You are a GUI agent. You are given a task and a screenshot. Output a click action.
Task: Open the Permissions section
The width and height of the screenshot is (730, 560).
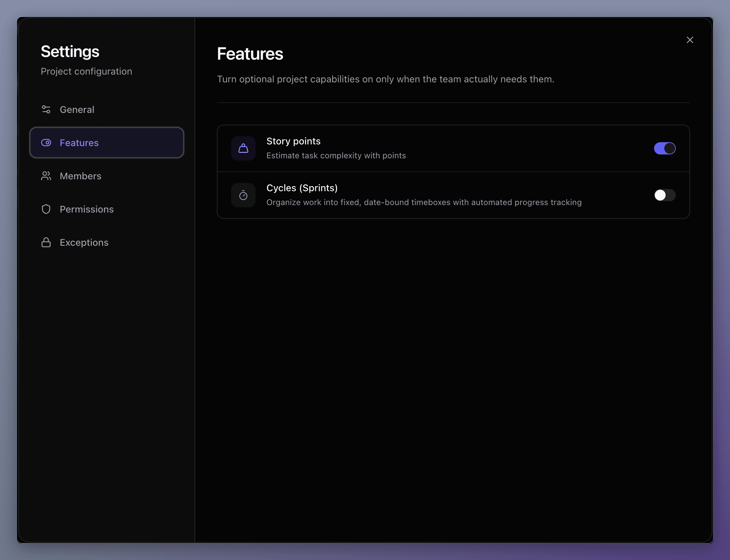107,209
